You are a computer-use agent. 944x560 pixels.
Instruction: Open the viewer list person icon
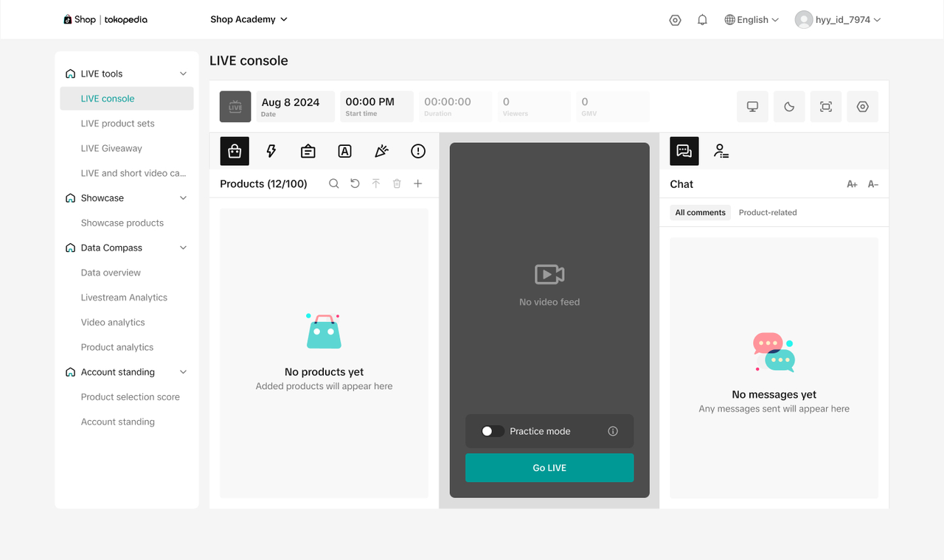pyautogui.click(x=721, y=151)
